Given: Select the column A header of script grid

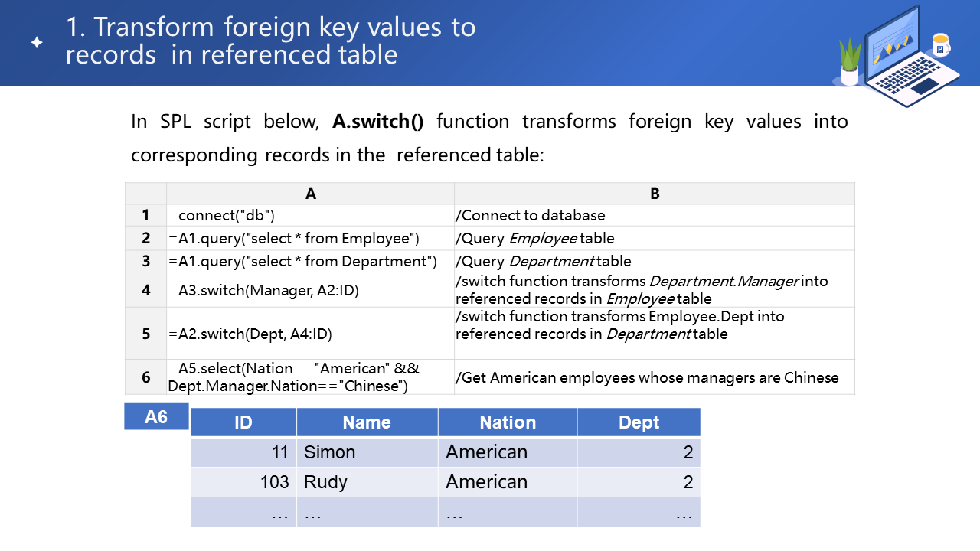Looking at the screenshot, I should click(310, 194).
